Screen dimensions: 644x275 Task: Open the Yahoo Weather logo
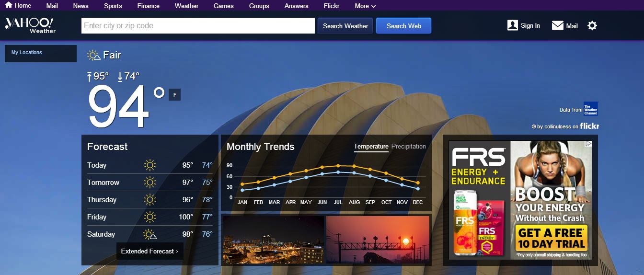(30, 25)
